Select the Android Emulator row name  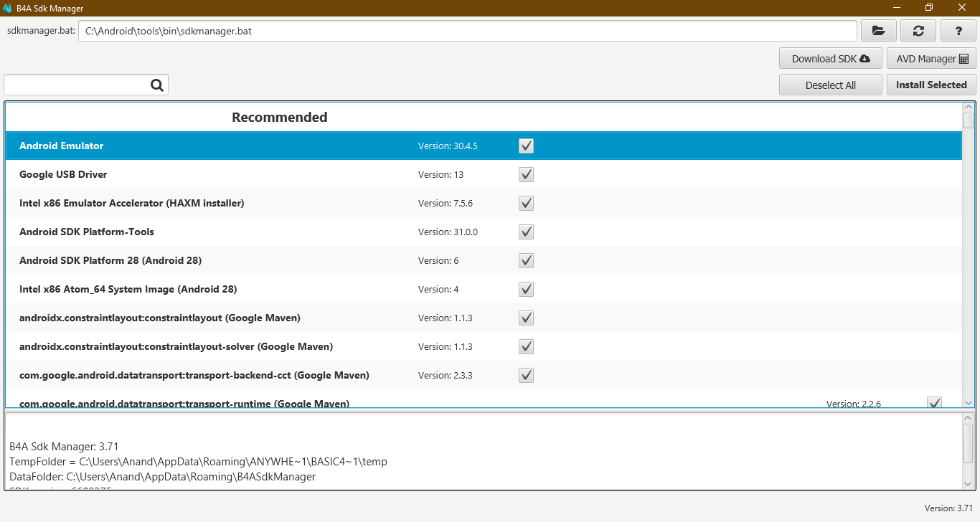62,146
